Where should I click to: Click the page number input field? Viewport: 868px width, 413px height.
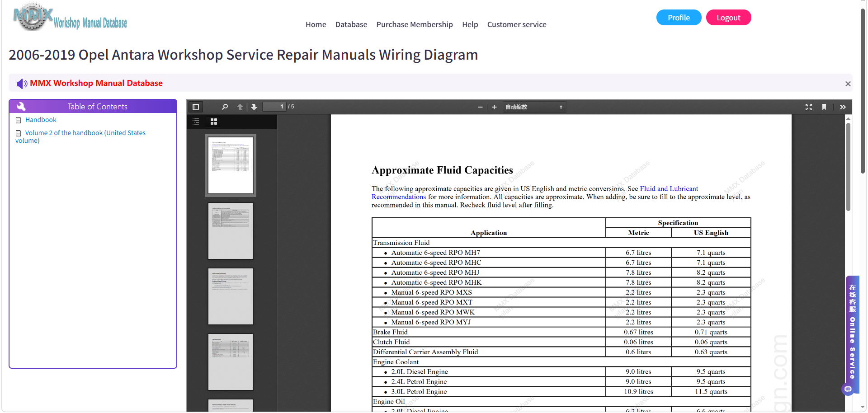coord(274,107)
